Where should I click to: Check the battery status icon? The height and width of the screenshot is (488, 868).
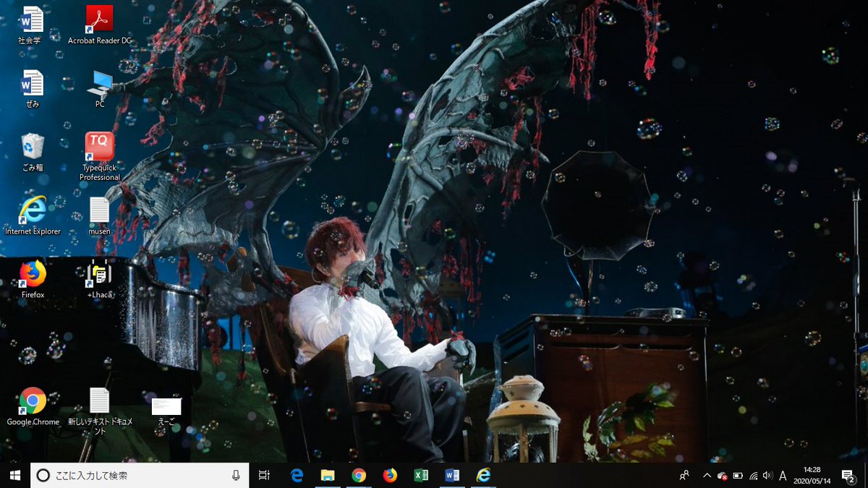(738, 476)
